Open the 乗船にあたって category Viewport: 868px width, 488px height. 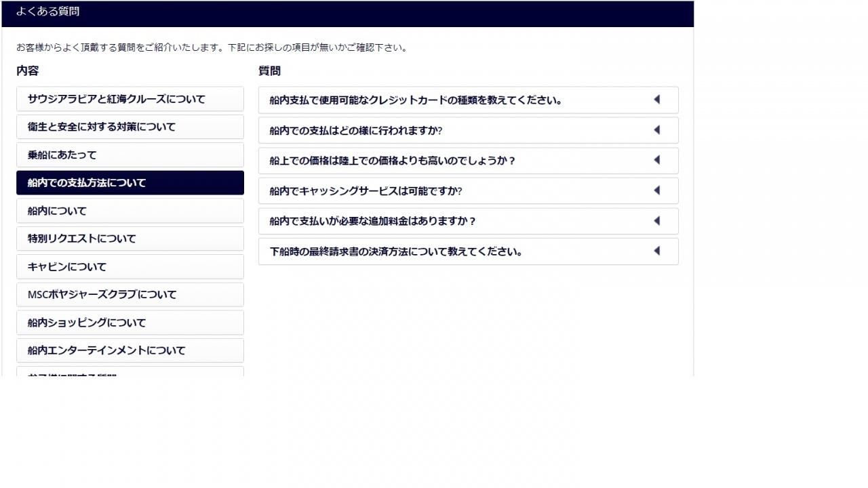click(x=130, y=155)
